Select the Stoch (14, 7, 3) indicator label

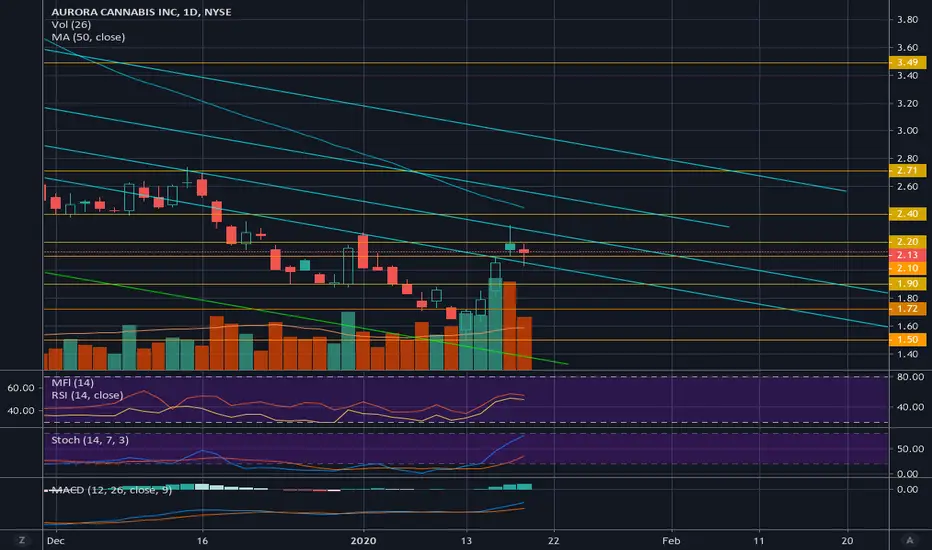click(90, 440)
